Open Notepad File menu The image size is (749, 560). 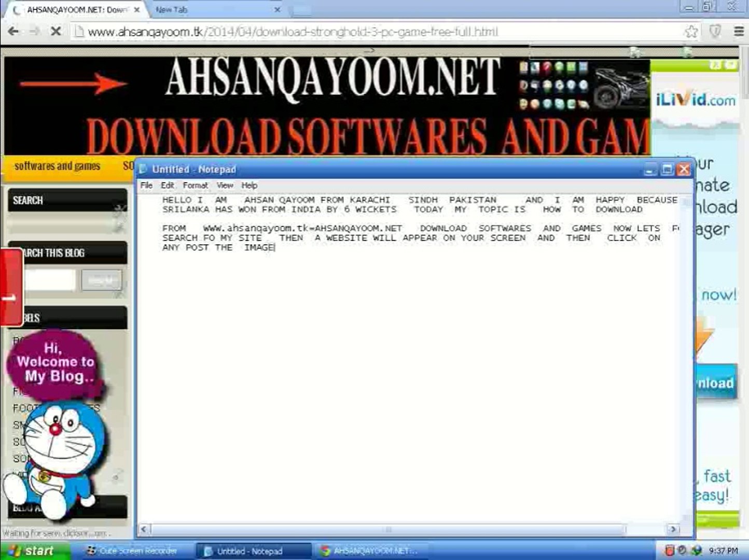(x=146, y=185)
